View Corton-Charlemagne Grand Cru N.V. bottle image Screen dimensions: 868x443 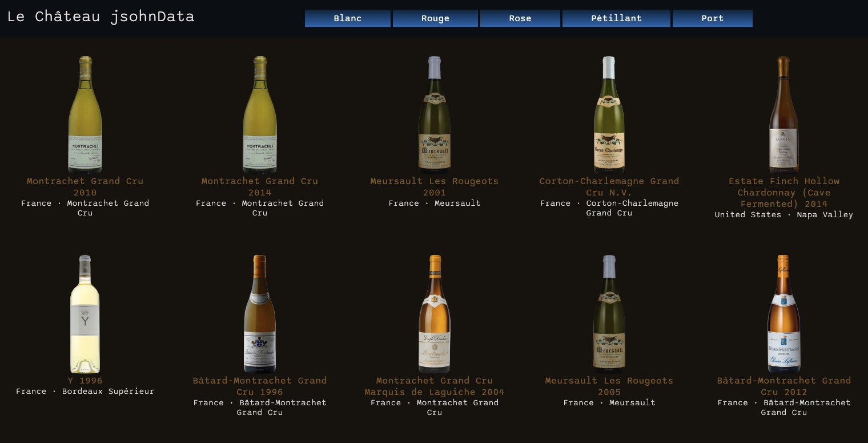609,114
